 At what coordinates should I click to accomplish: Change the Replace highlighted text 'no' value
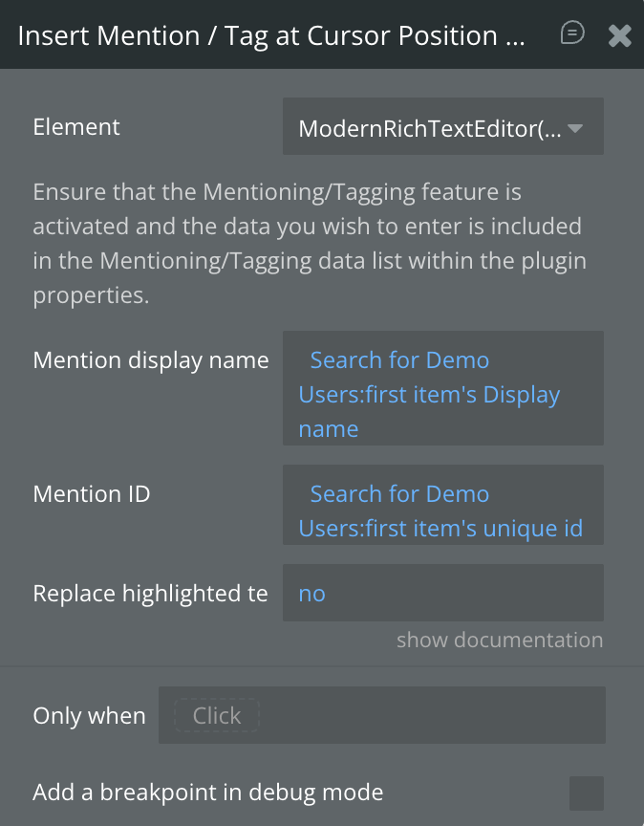click(311, 594)
